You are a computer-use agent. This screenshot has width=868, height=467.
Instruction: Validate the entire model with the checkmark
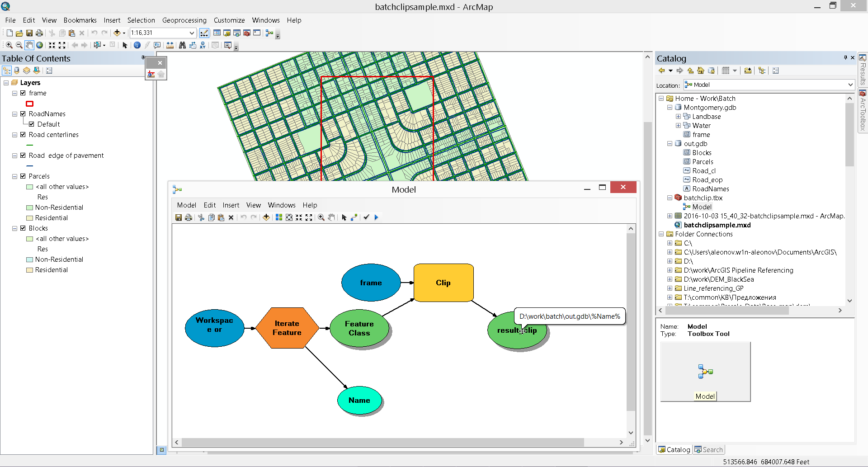pos(366,217)
